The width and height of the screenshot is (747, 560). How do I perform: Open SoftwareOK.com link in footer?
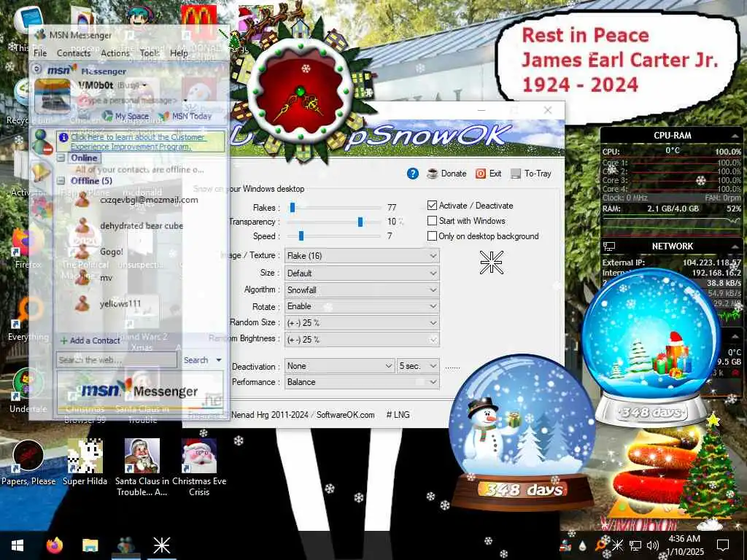point(345,415)
